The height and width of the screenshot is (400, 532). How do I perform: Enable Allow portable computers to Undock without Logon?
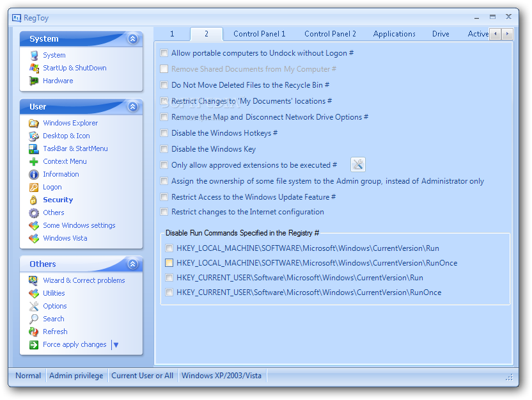click(x=164, y=53)
